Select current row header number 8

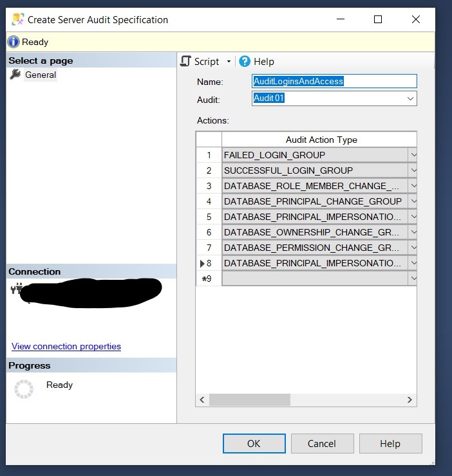209,263
